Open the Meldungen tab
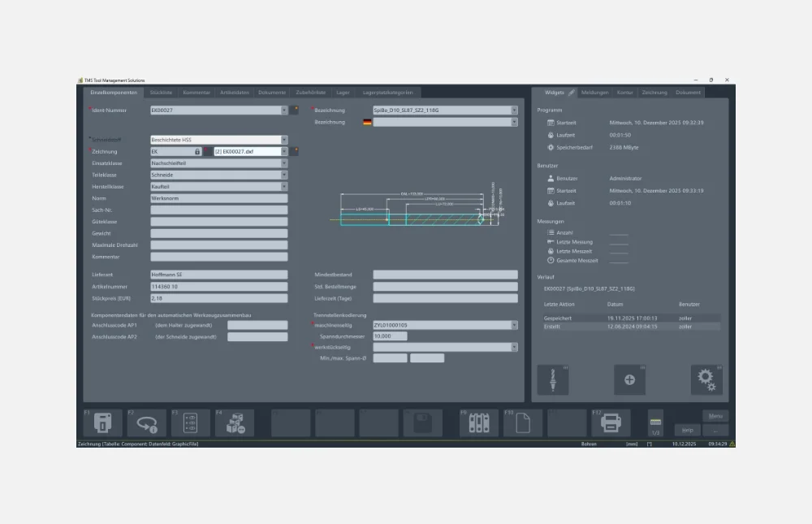 tap(594, 93)
